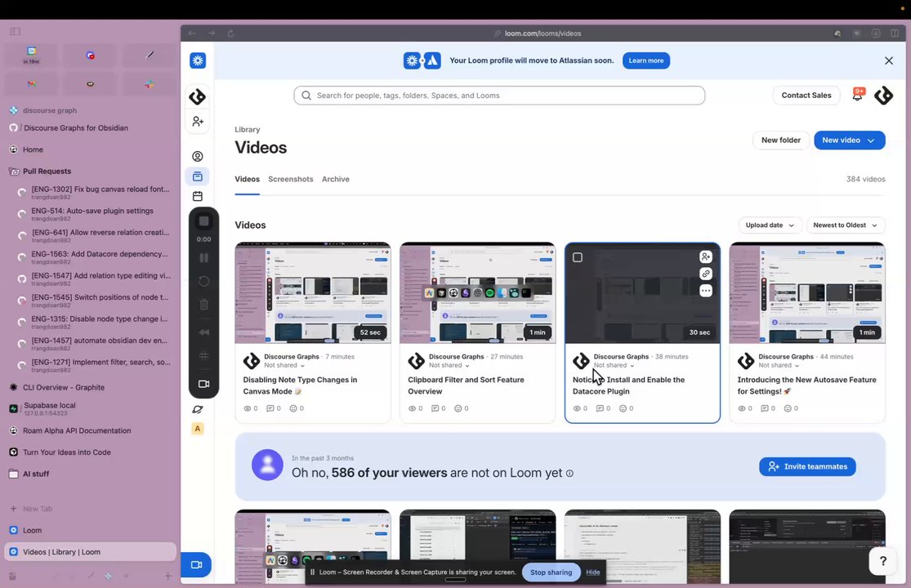Open the Home tab in Arc sidebar

[90, 149]
